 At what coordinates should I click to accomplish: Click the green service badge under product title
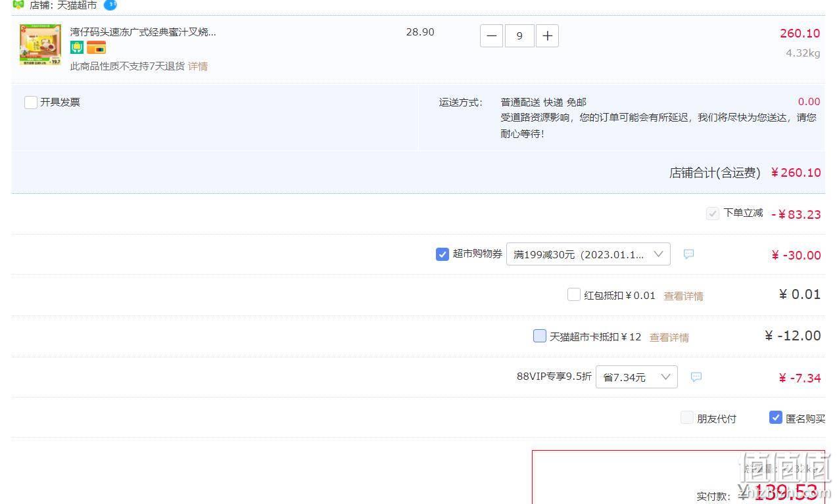pos(77,47)
